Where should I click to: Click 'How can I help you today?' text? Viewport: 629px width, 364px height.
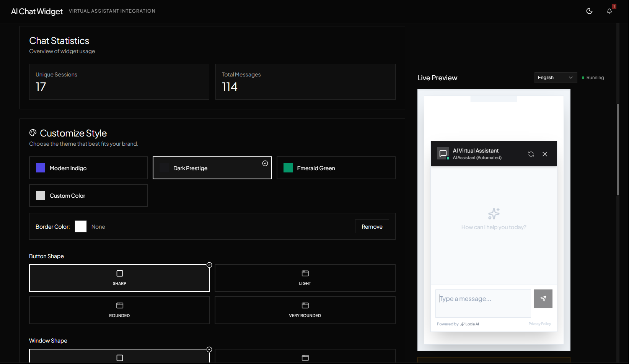point(494,227)
